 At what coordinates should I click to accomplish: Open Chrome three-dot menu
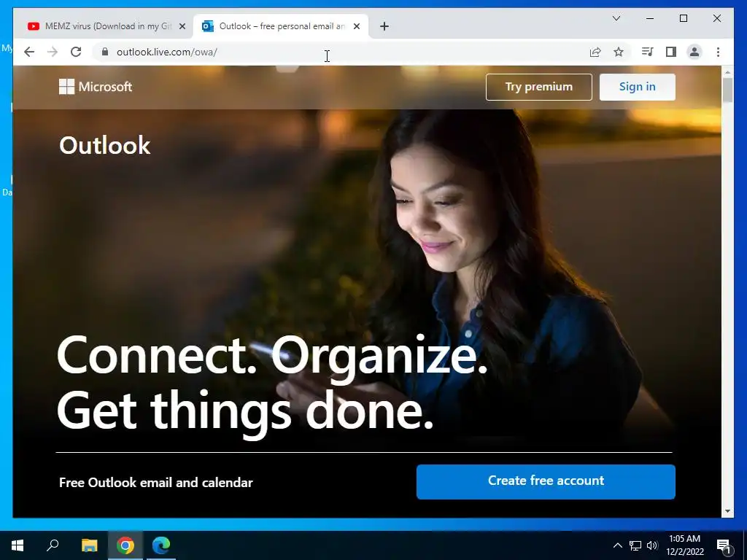pos(718,52)
